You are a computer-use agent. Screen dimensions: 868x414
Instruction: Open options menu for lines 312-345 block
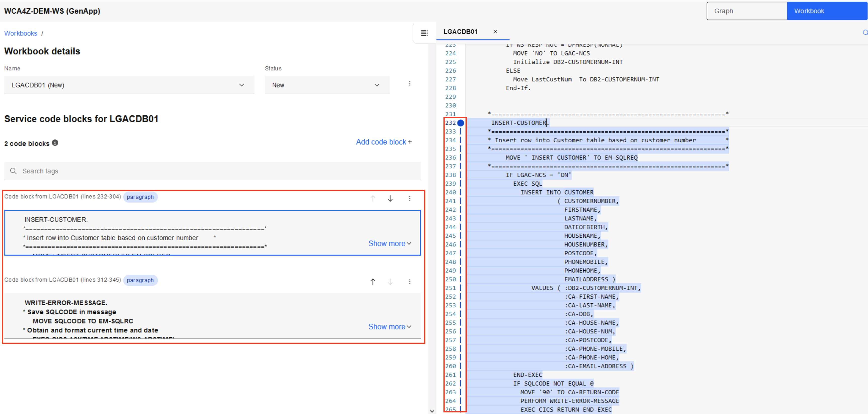[x=409, y=281]
